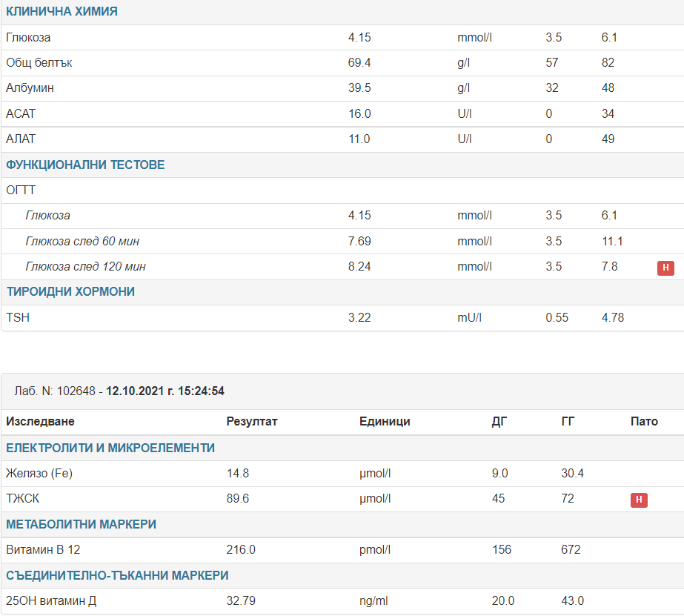The width and height of the screenshot is (684, 616).
Task: Select the ОГТТ test row label
Action: pyautogui.click(x=21, y=191)
